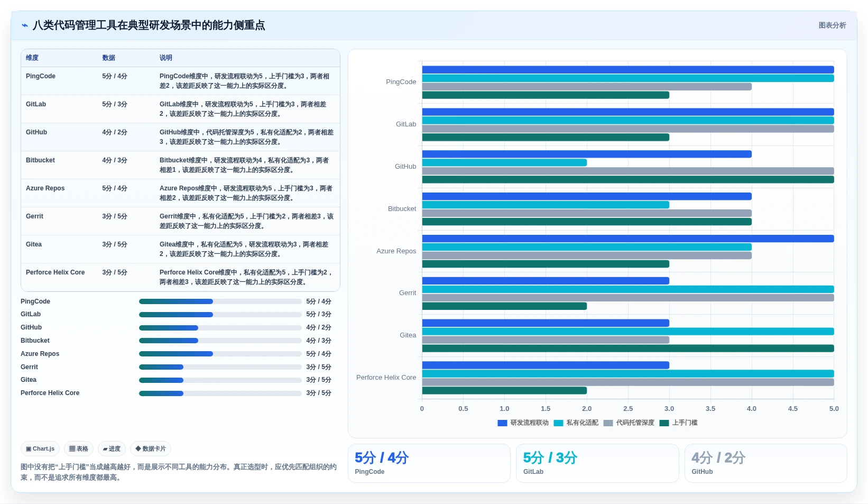
Task: Click the 5.0 x-axis tick label
Action: 834,409
